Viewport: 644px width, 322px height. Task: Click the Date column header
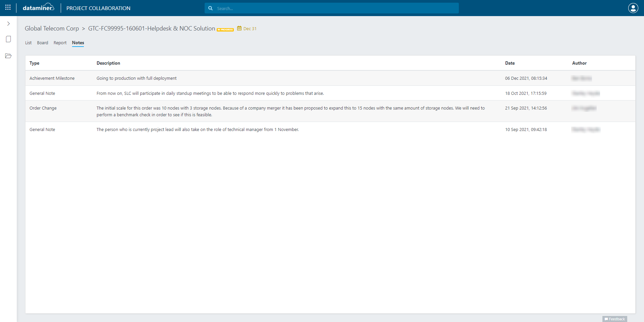click(510, 63)
